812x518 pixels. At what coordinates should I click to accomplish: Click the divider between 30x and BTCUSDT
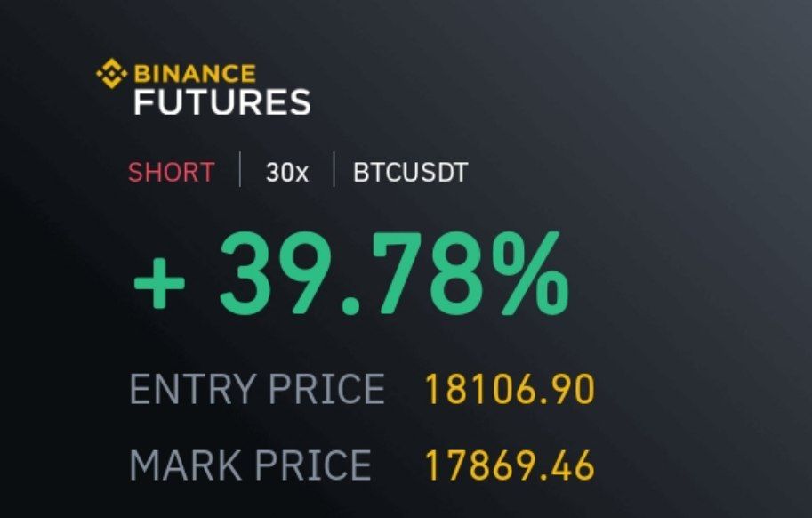[334, 169]
